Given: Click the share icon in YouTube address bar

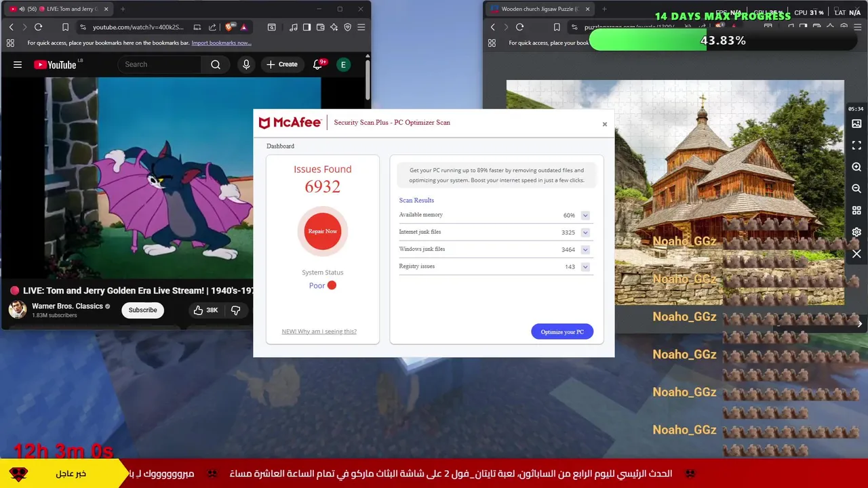Looking at the screenshot, I should pyautogui.click(x=212, y=27).
